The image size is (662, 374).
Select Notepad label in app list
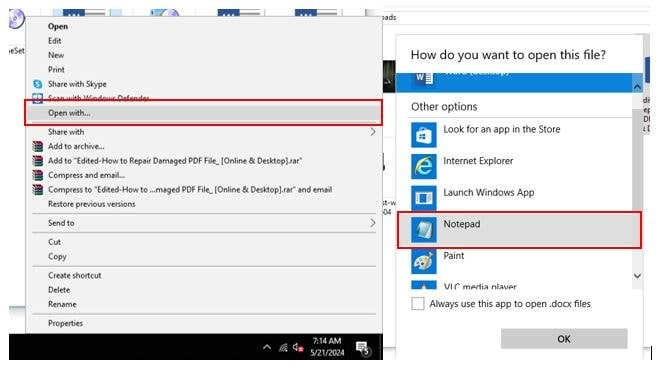click(461, 224)
